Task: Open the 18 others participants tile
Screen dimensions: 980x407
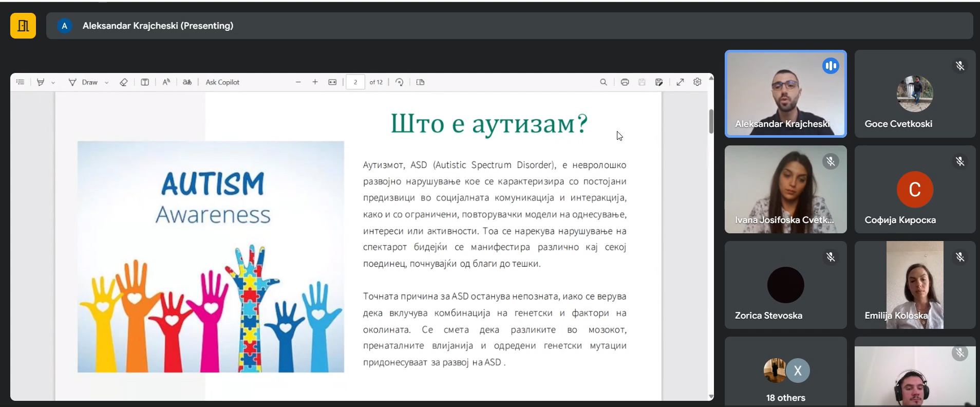Action: pos(785,372)
